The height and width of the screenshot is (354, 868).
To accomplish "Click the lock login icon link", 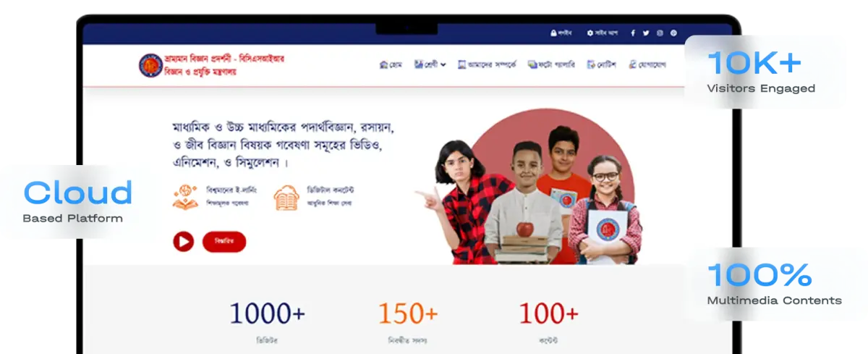I will tap(561, 33).
